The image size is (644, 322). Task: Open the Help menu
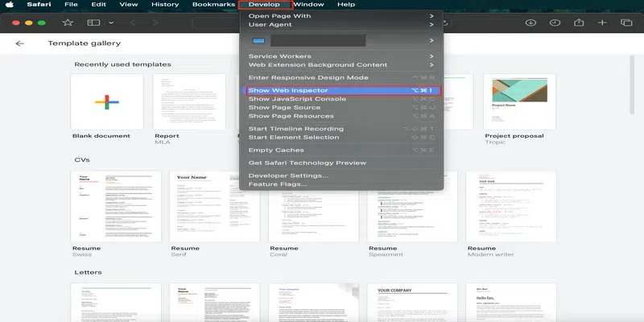point(346,5)
